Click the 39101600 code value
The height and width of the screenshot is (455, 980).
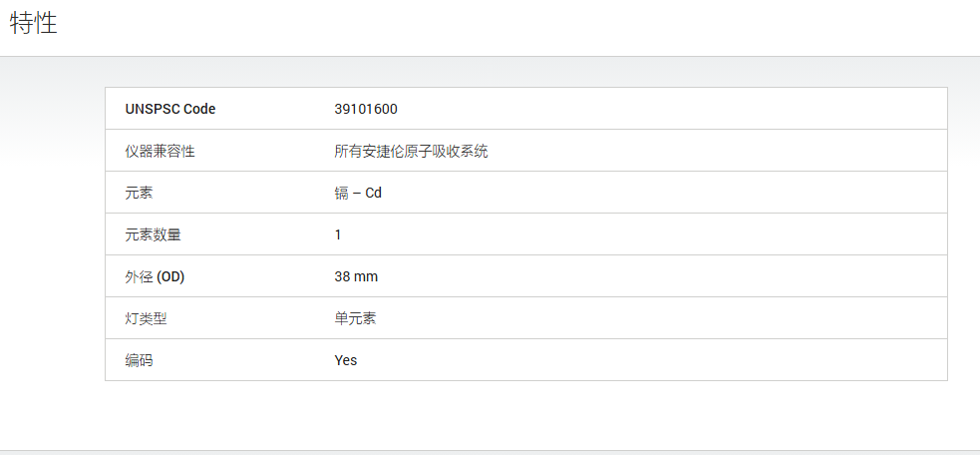point(366,109)
